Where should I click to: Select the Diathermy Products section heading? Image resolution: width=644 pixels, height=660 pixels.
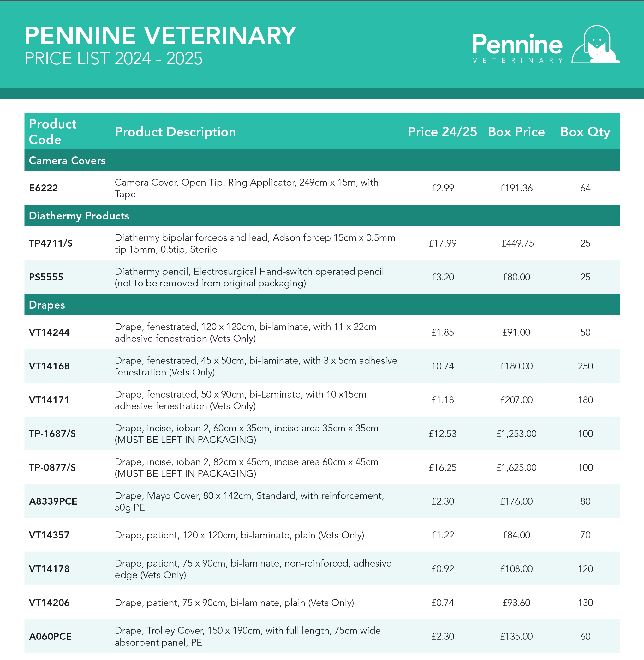79,215
